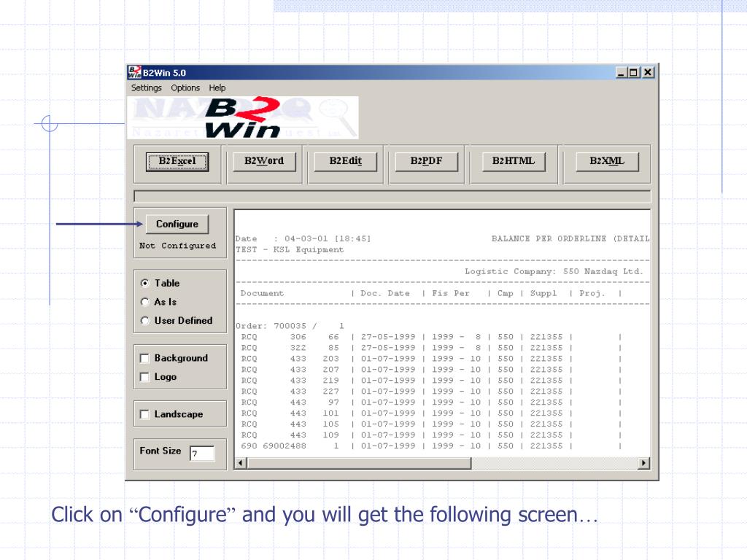This screenshot has width=747, height=560.
Task: Open the Settings menu
Action: [x=146, y=88]
